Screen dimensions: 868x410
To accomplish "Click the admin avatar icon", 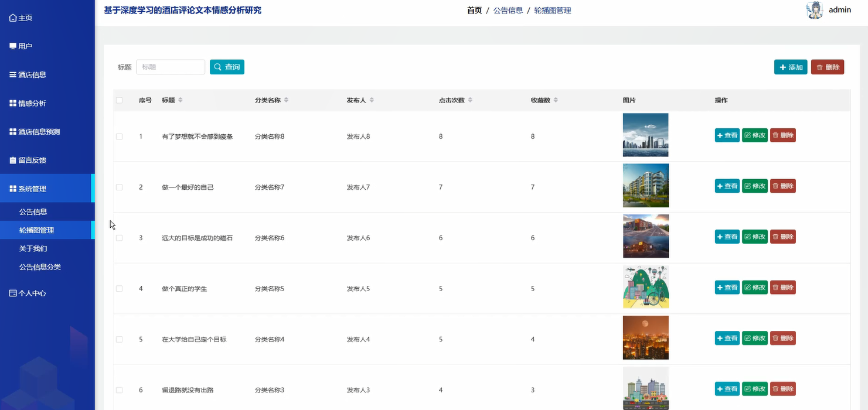I will click(x=815, y=10).
